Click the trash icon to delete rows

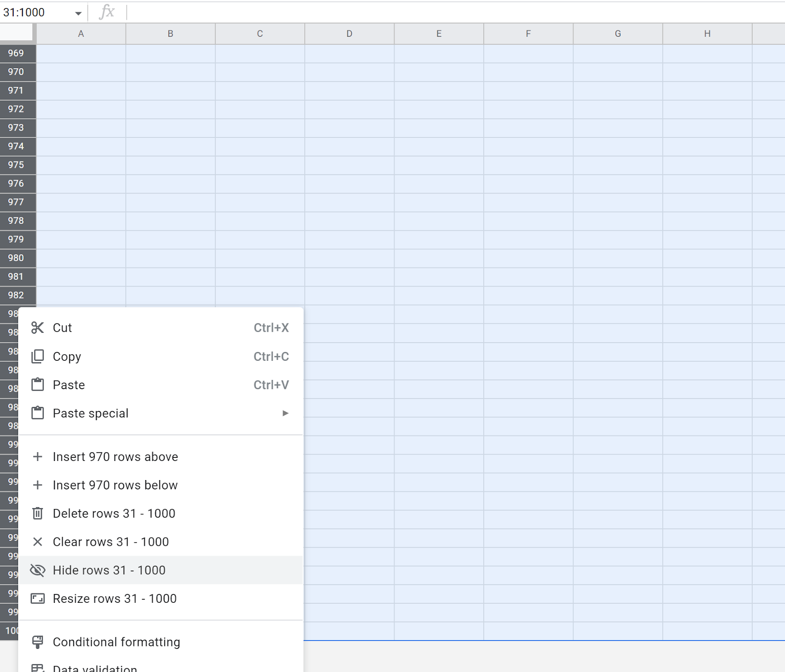(x=38, y=513)
